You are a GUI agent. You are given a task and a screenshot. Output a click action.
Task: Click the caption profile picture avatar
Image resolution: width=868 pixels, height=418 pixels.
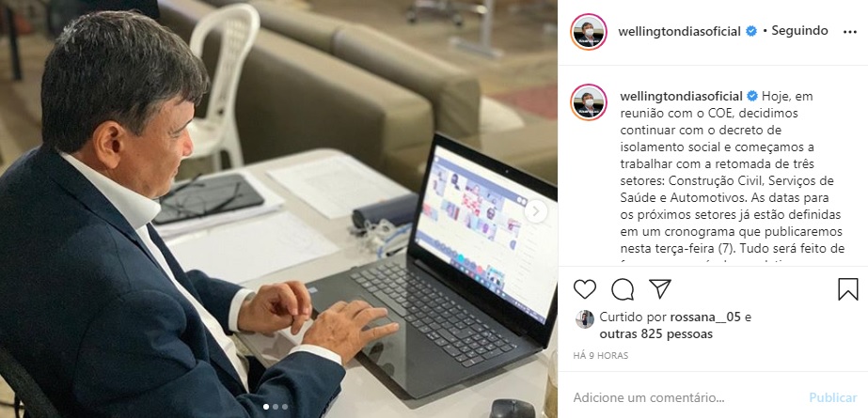589,102
